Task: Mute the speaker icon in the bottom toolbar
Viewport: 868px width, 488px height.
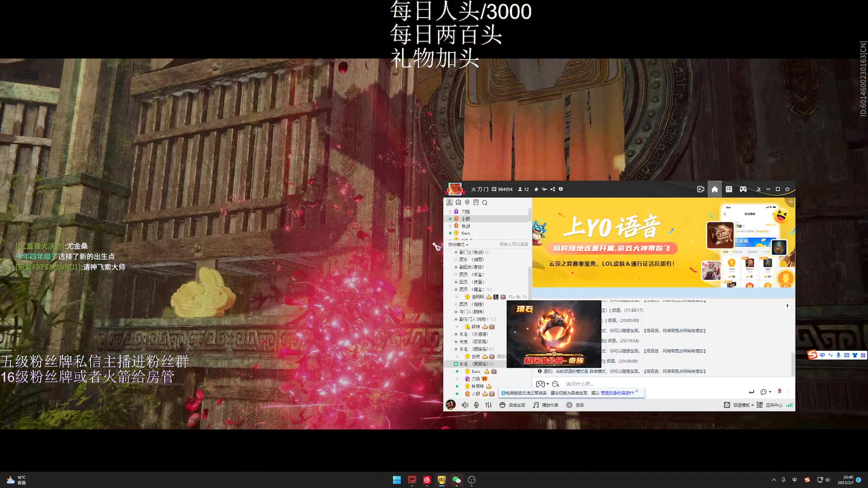Action: coord(465,404)
